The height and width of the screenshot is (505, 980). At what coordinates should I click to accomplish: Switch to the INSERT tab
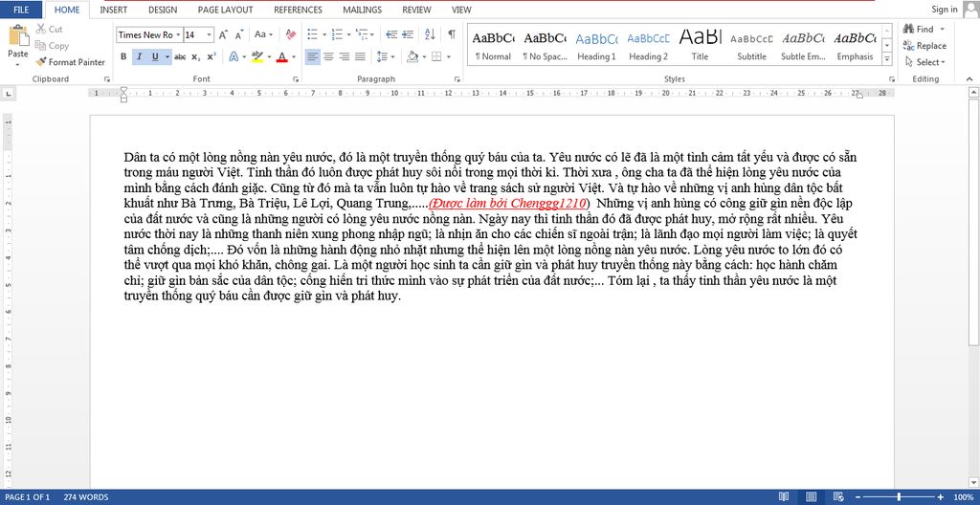tap(114, 10)
